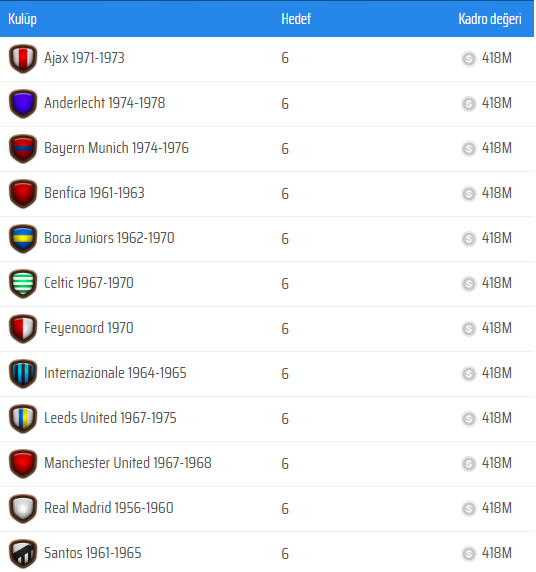Sort by the Kulüp column header
Viewport: 536px width, 572px height.
[x=22, y=19]
